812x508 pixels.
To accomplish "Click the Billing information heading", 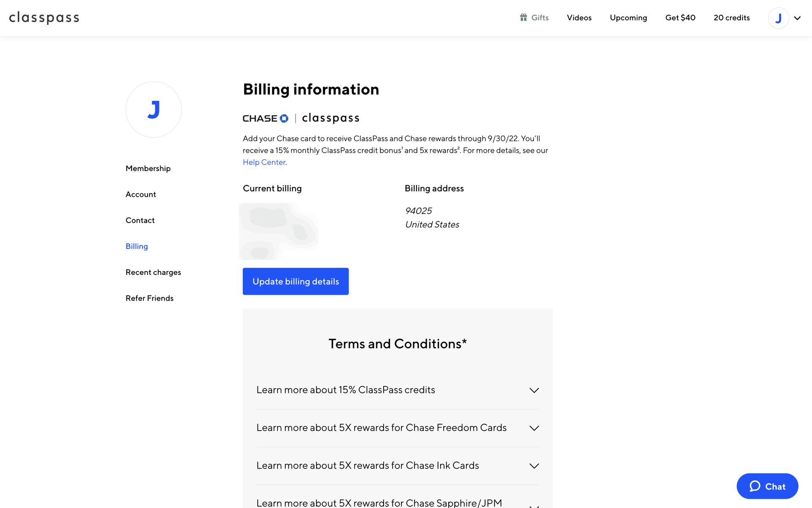I will pyautogui.click(x=311, y=89).
